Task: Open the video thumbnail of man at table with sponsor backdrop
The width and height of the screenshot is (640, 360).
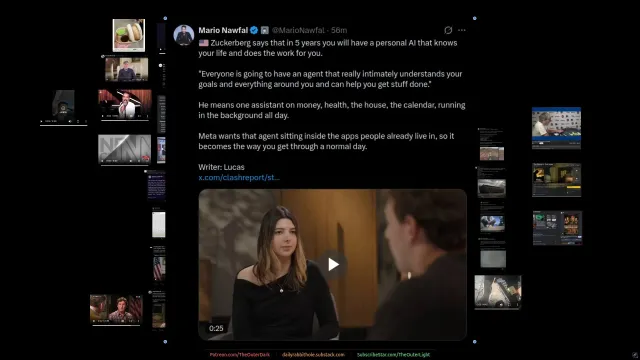Action: [x=556, y=128]
